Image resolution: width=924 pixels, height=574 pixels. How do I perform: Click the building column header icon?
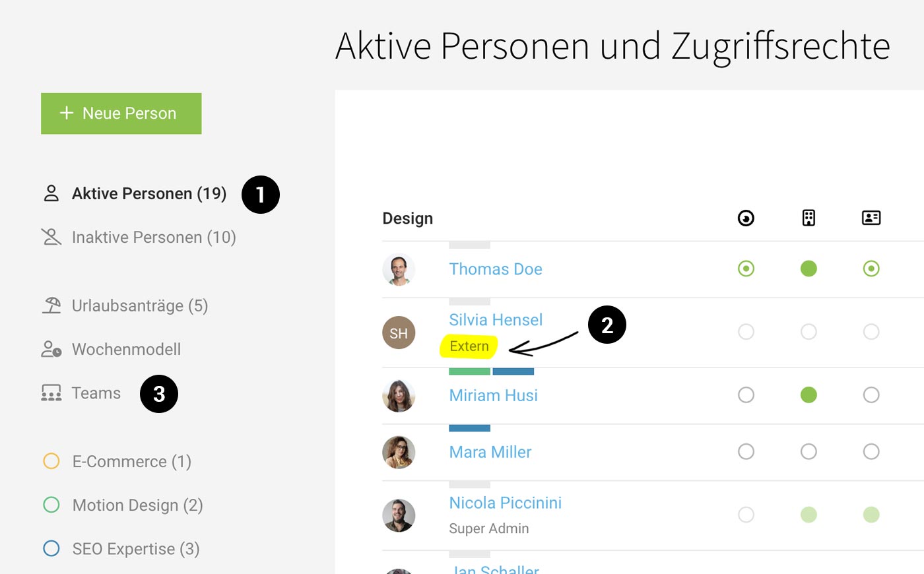(808, 218)
